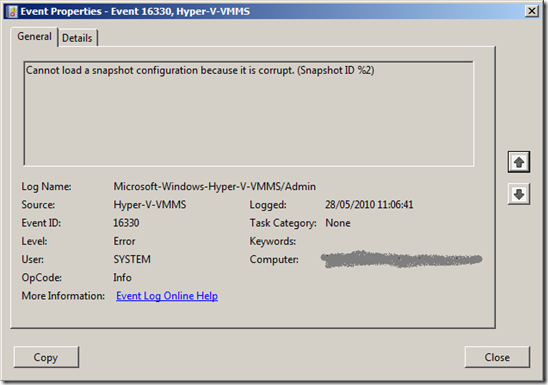This screenshot has width=548, height=385.
Task: Select the Source value 'Hyper-V-VMMS'
Action: click(150, 205)
